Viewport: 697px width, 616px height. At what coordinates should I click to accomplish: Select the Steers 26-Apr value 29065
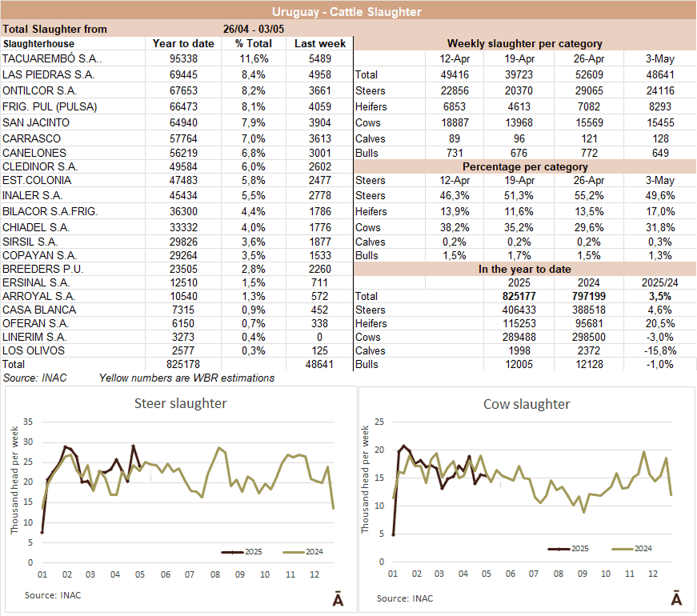(x=588, y=90)
